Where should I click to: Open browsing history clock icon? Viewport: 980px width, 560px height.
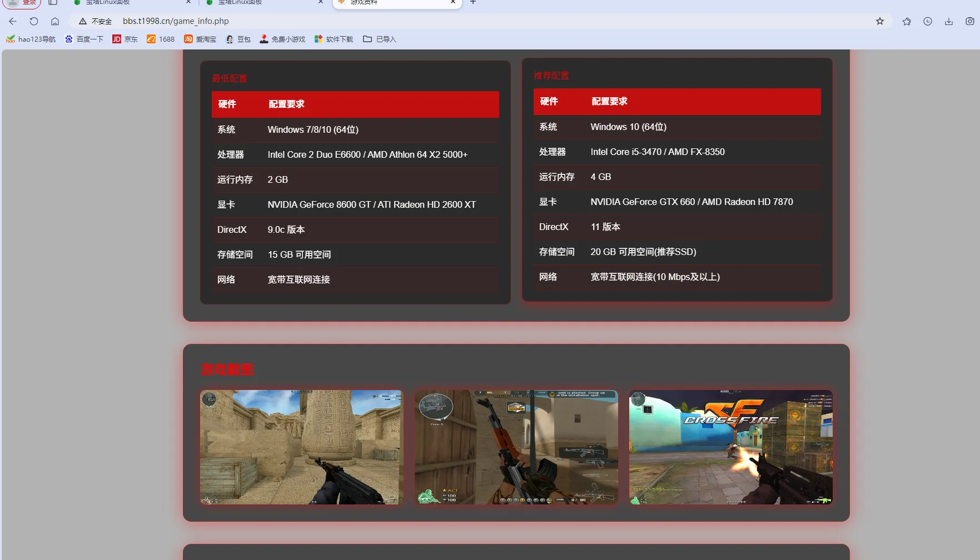point(928,21)
